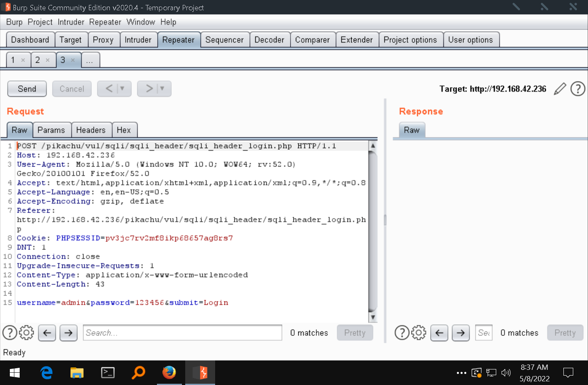Switch to Extender tab
This screenshot has width=588, height=385.
point(357,40)
